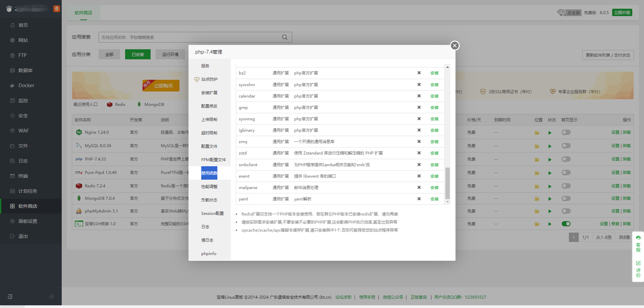Click the 监控 icon in the sidebar

point(12,101)
